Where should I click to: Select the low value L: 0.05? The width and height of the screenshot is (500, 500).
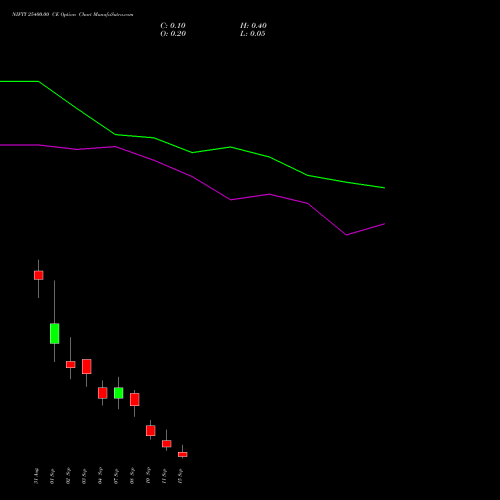pyautogui.click(x=253, y=34)
